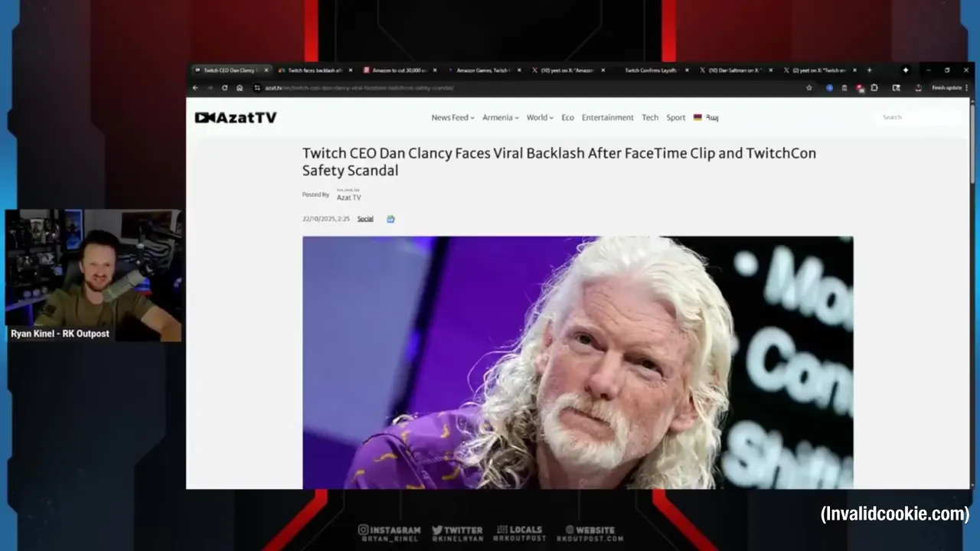Reload the page with the refresh icon

tap(224, 88)
